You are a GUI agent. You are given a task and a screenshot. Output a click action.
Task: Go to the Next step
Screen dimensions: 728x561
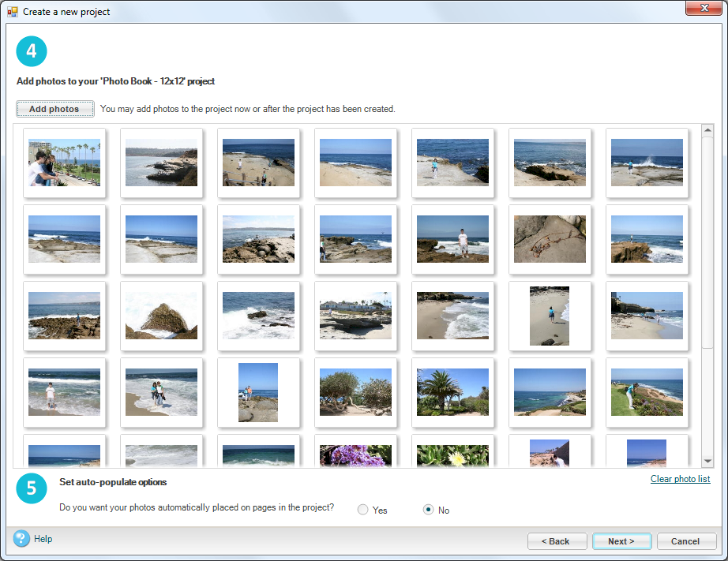pyautogui.click(x=621, y=541)
